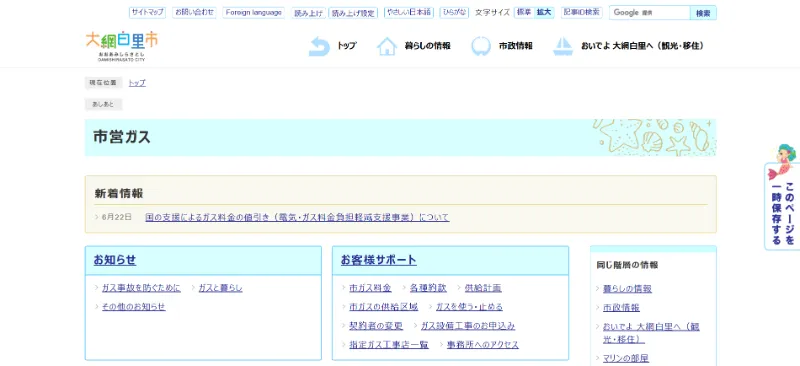Start 読み上げ text reading

pyautogui.click(x=309, y=13)
